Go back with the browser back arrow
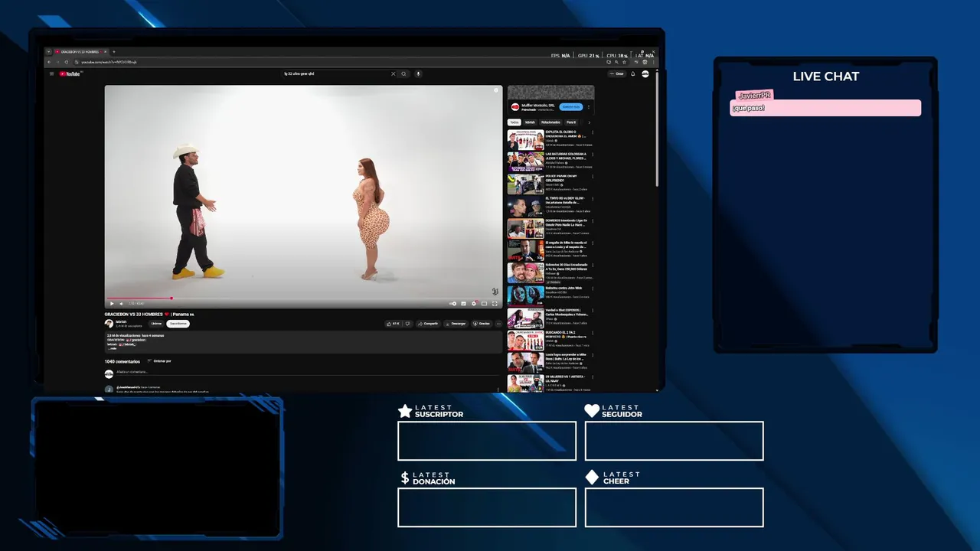Image resolution: width=980 pixels, height=551 pixels. tap(49, 62)
